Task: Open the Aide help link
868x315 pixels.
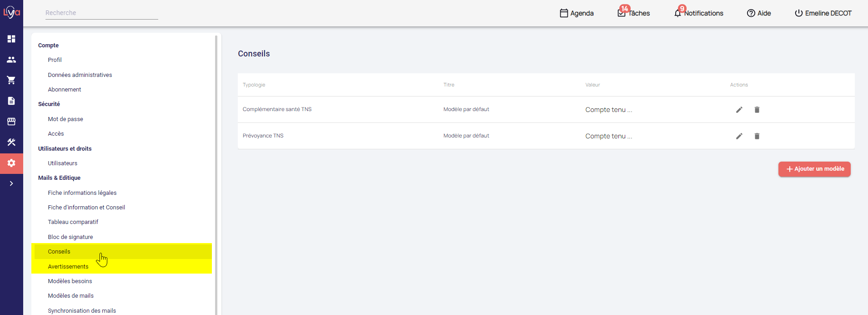Action: tap(759, 13)
